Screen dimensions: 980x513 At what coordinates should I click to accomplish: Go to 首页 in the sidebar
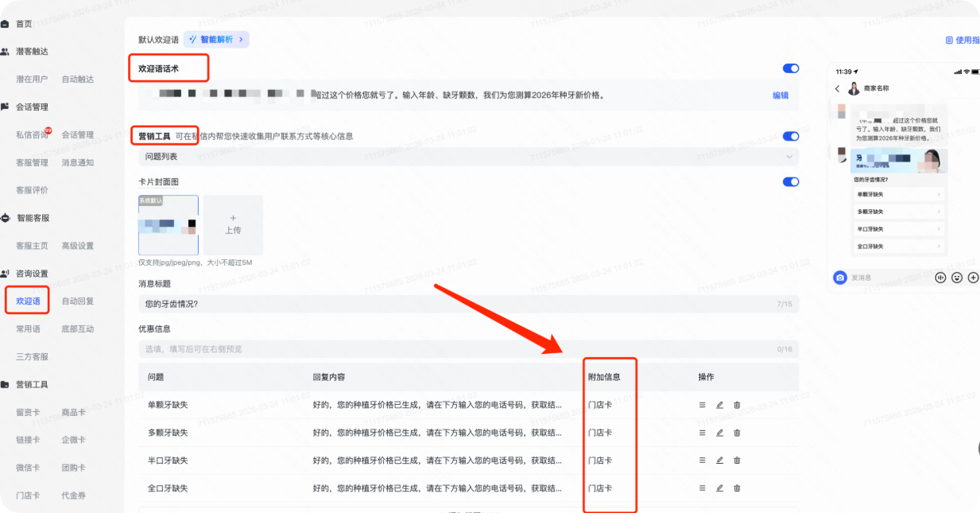point(24,24)
